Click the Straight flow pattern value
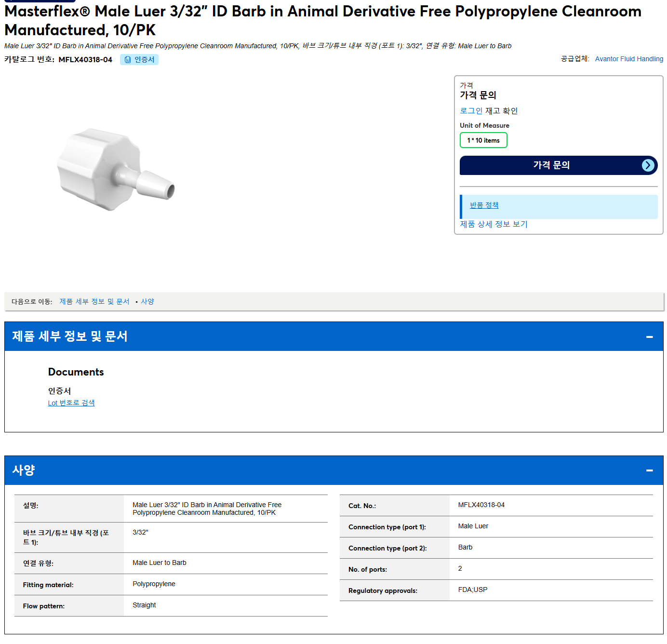Viewport: 667px width, 644px height. pyautogui.click(x=144, y=605)
